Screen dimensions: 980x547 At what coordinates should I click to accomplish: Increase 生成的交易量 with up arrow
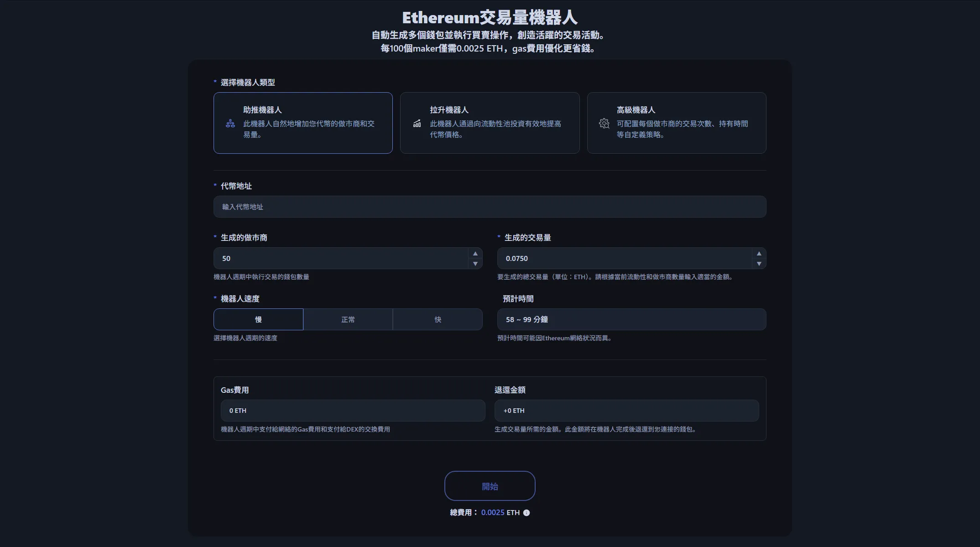click(759, 254)
